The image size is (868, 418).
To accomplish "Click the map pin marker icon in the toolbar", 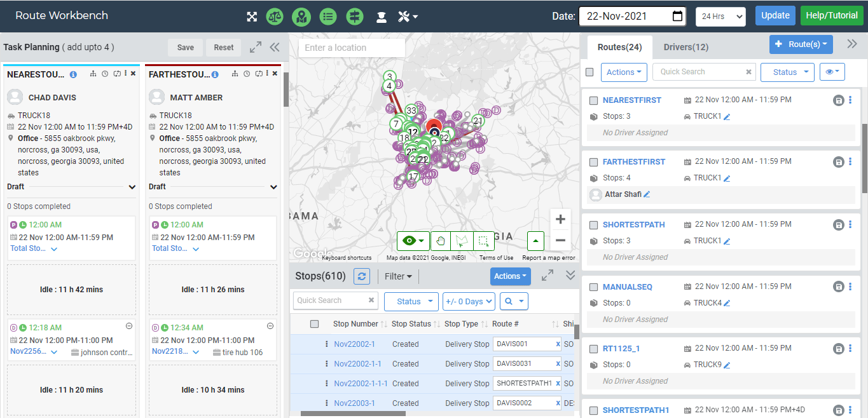I will 301,17.
